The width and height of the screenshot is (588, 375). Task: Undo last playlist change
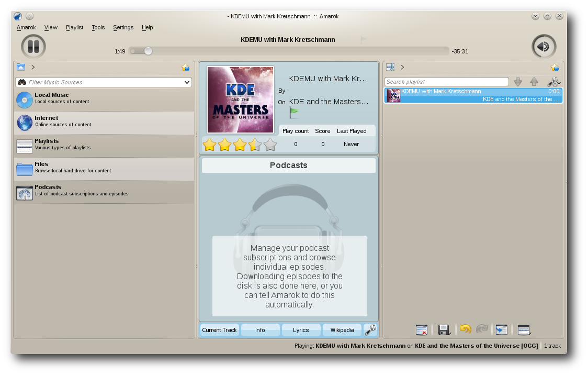click(x=466, y=329)
